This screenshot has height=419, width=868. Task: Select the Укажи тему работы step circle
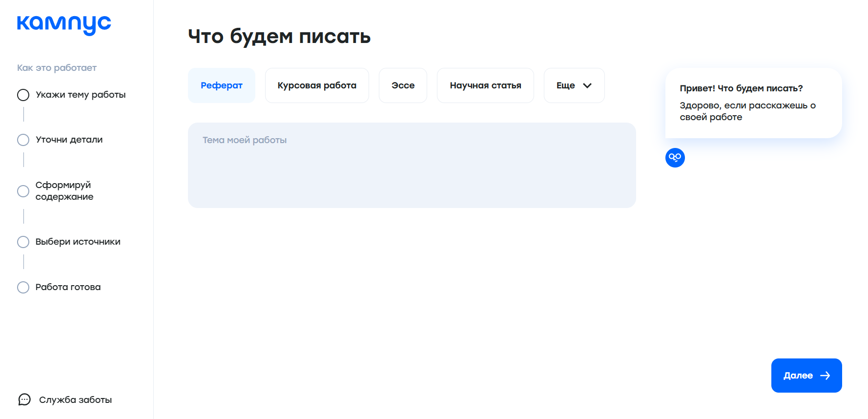(23, 95)
